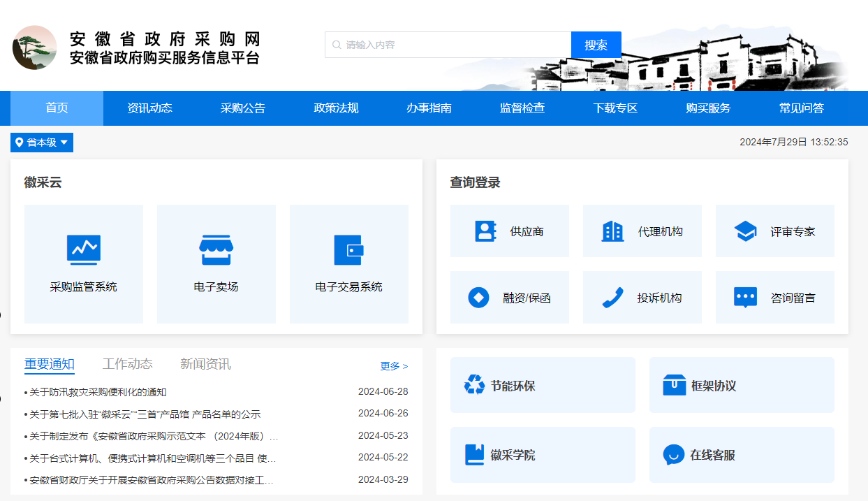This screenshot has height=501, width=868.
Task: Switch to the 工作动态 tab
Action: click(128, 363)
